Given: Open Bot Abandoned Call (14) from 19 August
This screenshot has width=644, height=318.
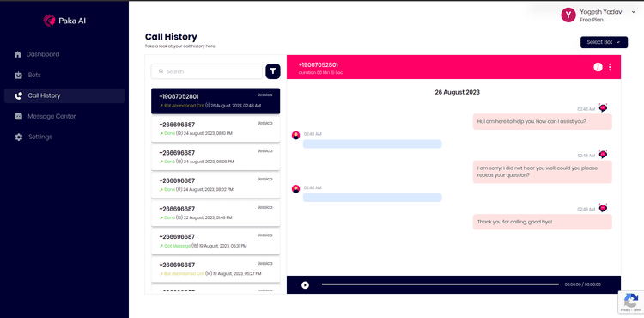Looking at the screenshot, I should [216, 270].
